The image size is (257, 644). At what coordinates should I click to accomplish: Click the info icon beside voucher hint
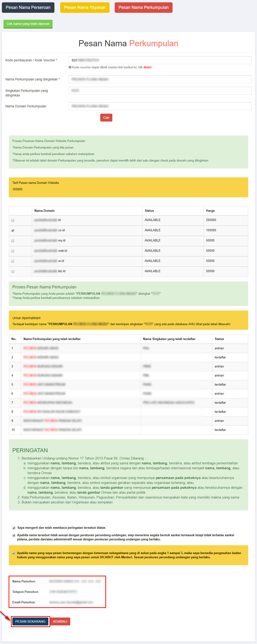tap(70, 67)
